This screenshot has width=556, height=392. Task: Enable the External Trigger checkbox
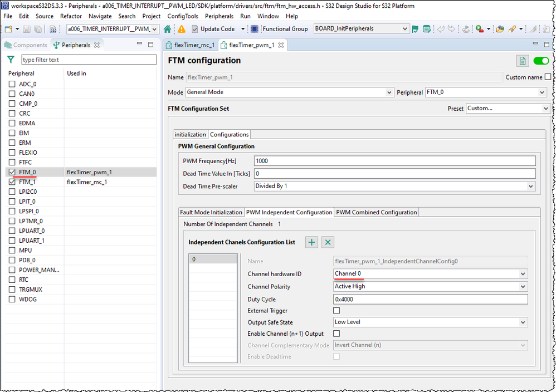(x=336, y=311)
